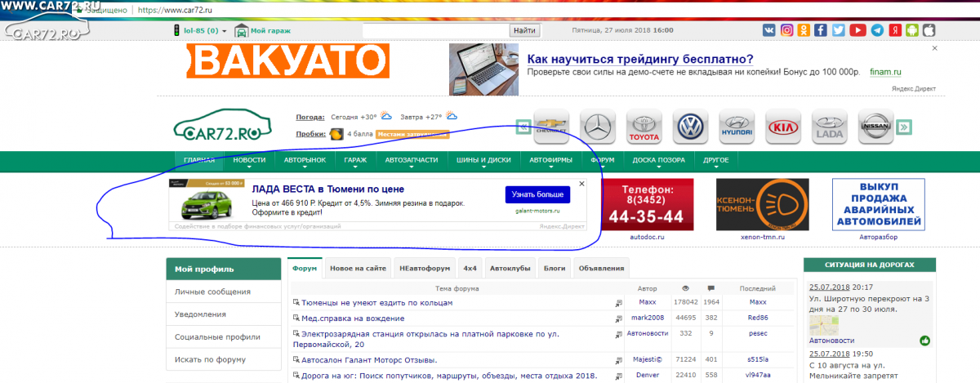Open author mark2008 profile
The height and width of the screenshot is (383, 980).
(x=648, y=318)
